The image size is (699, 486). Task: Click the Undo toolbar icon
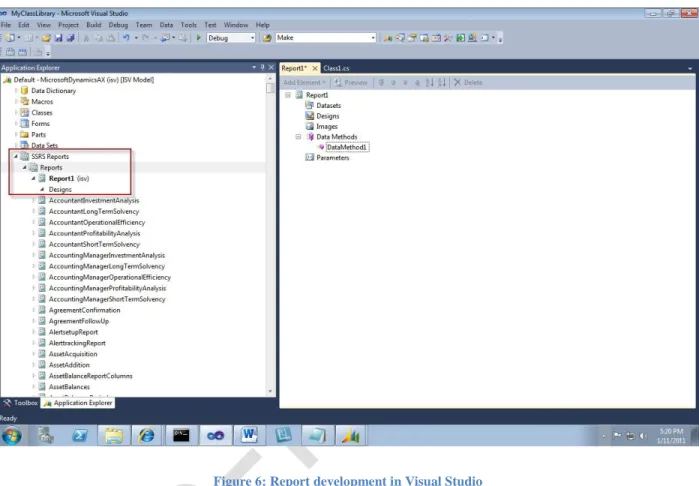pyautogui.click(x=126, y=38)
